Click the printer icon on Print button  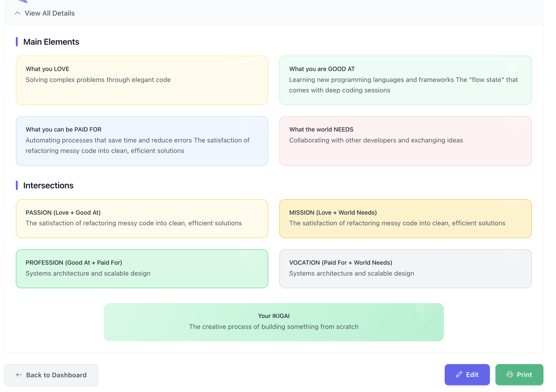[x=510, y=375]
